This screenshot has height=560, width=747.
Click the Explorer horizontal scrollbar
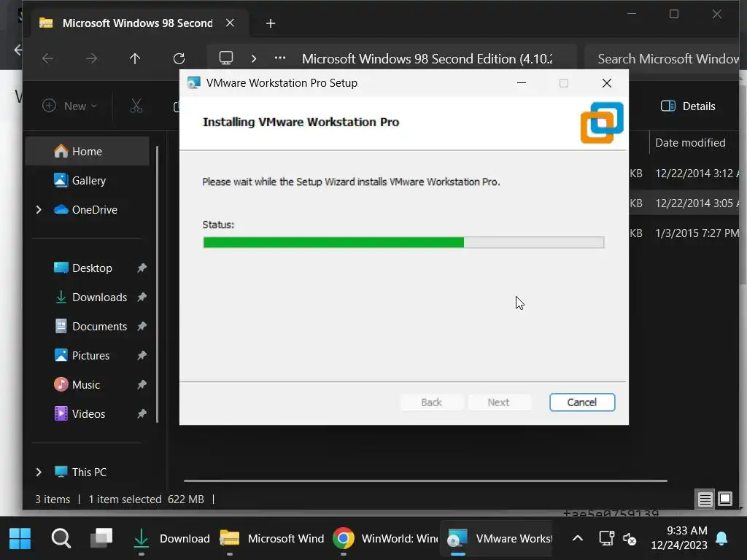425,481
